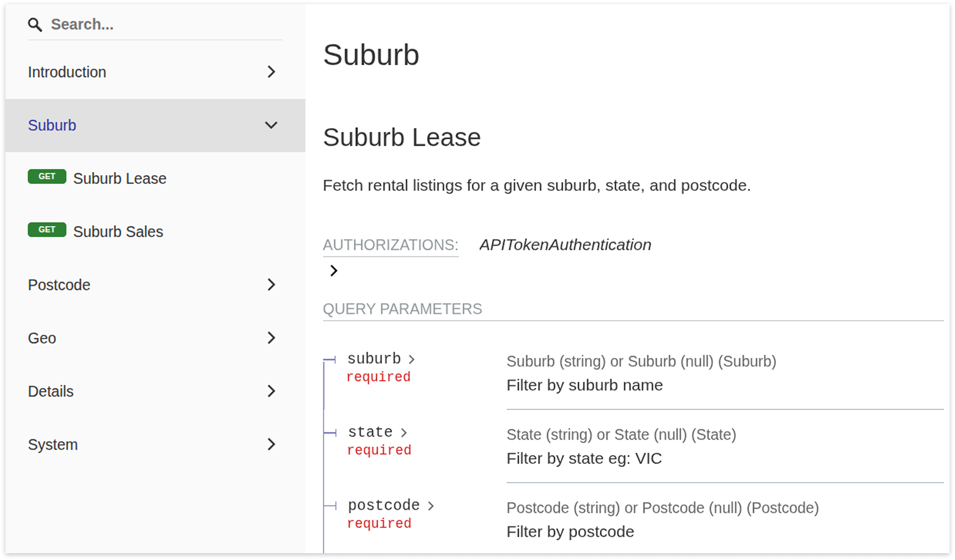955x560 pixels.
Task: Expand the postcode parameter chevron
Action: [x=430, y=506]
